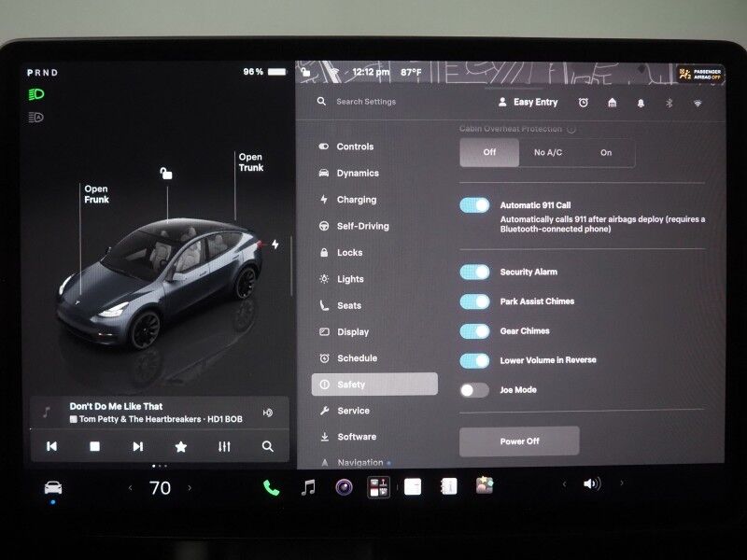Open the Phone app
Image resolution: width=747 pixels, height=560 pixels.
click(x=271, y=487)
